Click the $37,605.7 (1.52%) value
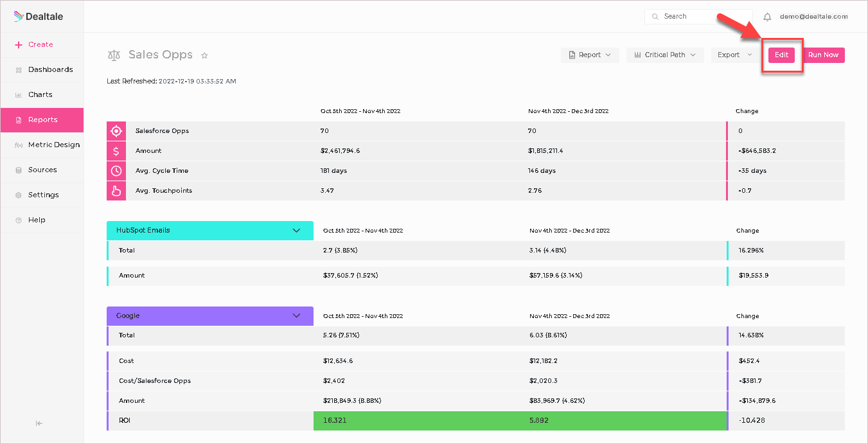This screenshot has width=868, height=444. click(x=351, y=276)
